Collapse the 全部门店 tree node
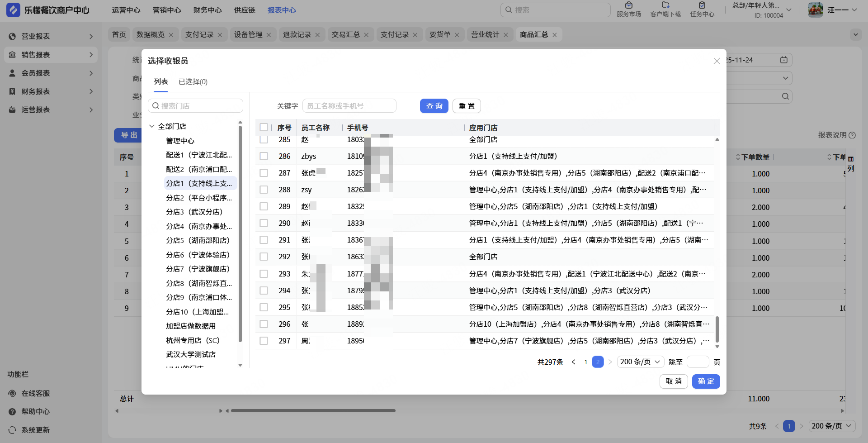868x443 pixels. (152, 126)
